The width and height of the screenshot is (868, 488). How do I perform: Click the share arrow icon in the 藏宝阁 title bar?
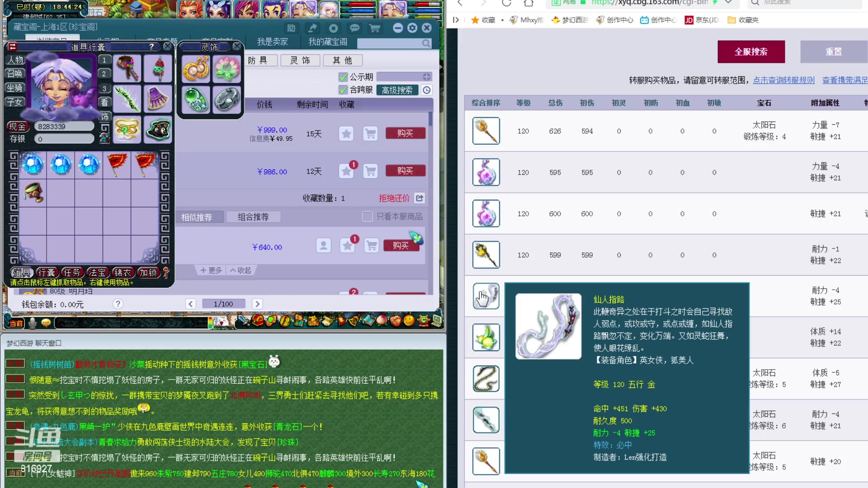[312, 28]
